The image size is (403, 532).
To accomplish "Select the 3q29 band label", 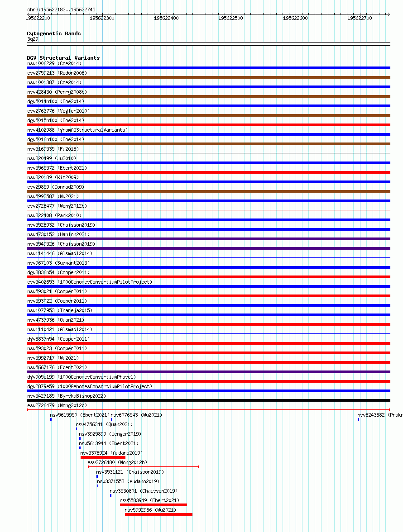I will click(33, 39).
